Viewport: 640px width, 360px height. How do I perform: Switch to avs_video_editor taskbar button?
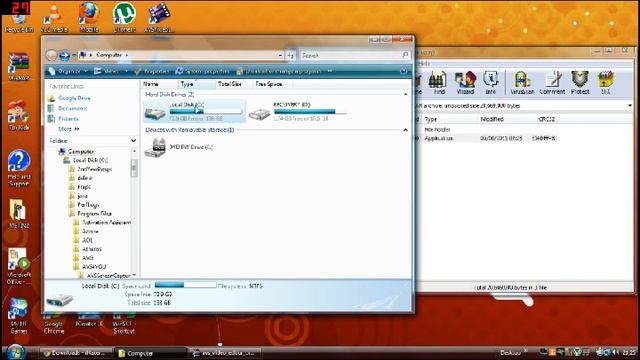point(225,353)
